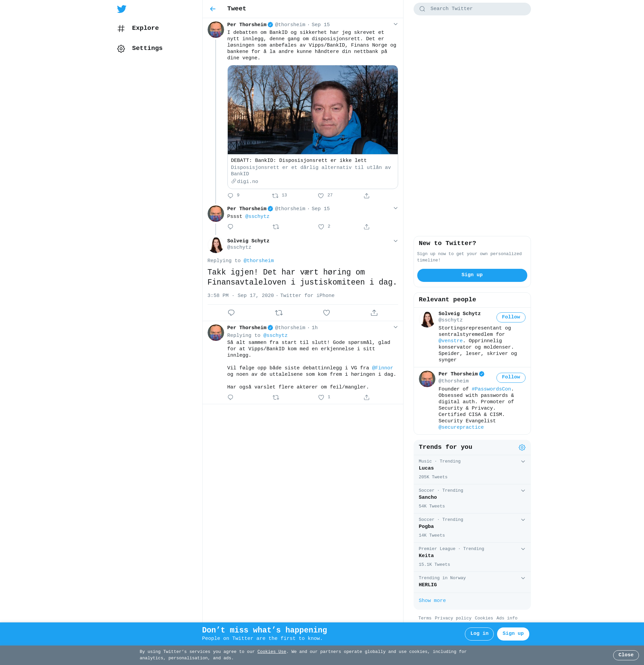Open the @securepractice mention
Screen dimensions: 644x665
coord(461,427)
